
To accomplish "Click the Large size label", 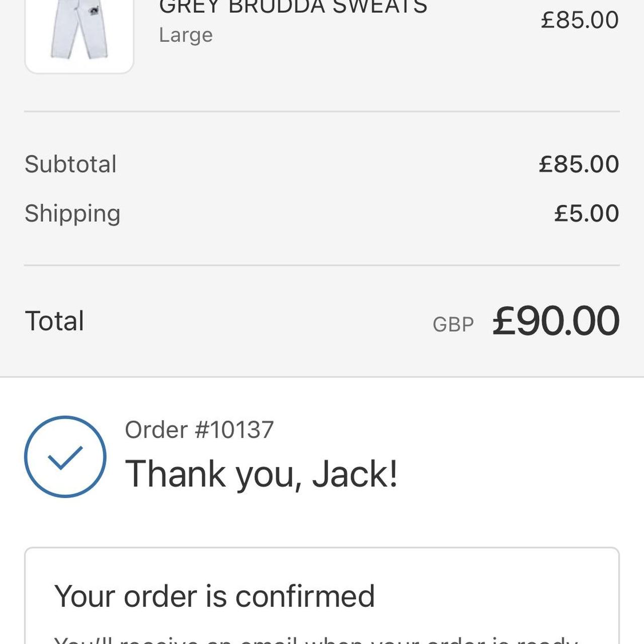I will [186, 34].
